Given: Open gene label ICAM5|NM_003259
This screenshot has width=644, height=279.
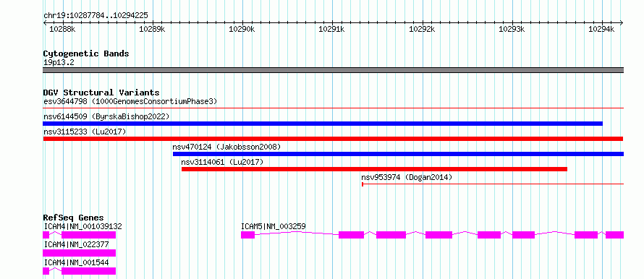Looking at the screenshot, I should coord(273,226).
